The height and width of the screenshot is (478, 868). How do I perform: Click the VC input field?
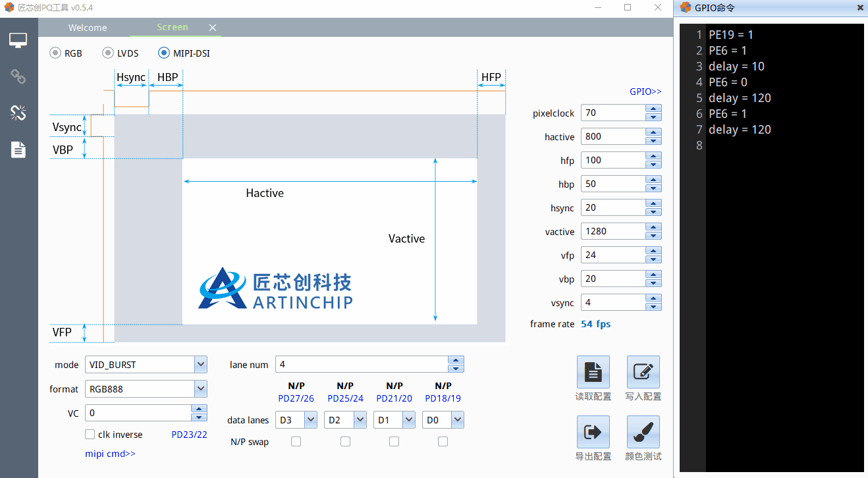pyautogui.click(x=138, y=413)
